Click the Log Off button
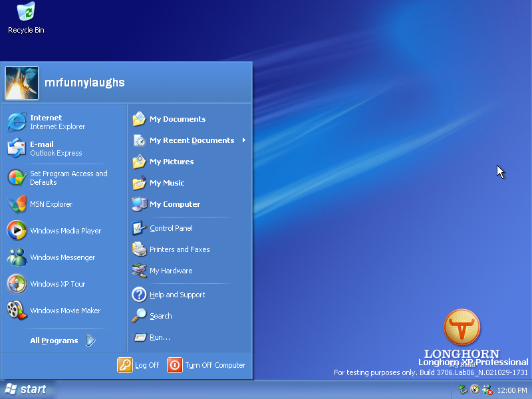This screenshot has width=532, height=399. point(139,365)
